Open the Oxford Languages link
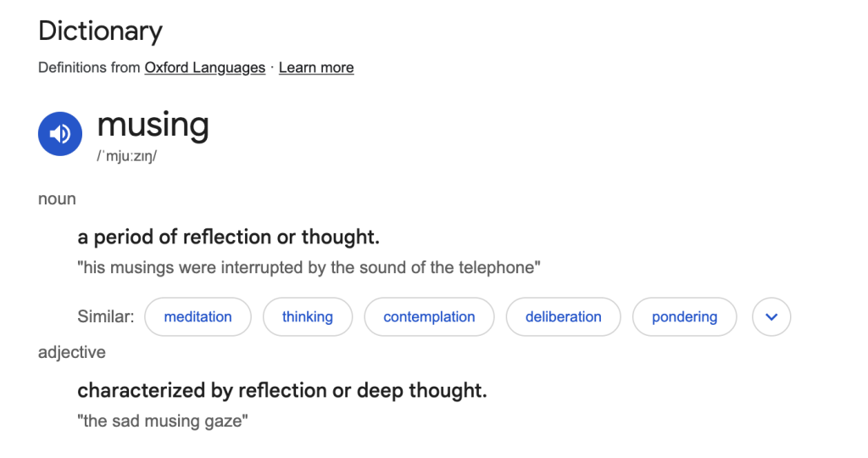 pyautogui.click(x=205, y=68)
